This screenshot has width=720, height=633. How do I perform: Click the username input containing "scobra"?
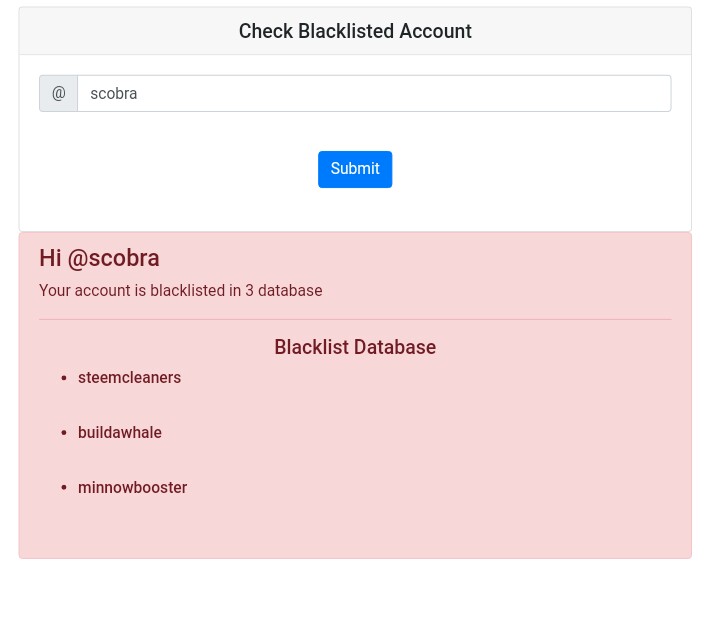pyautogui.click(x=373, y=94)
